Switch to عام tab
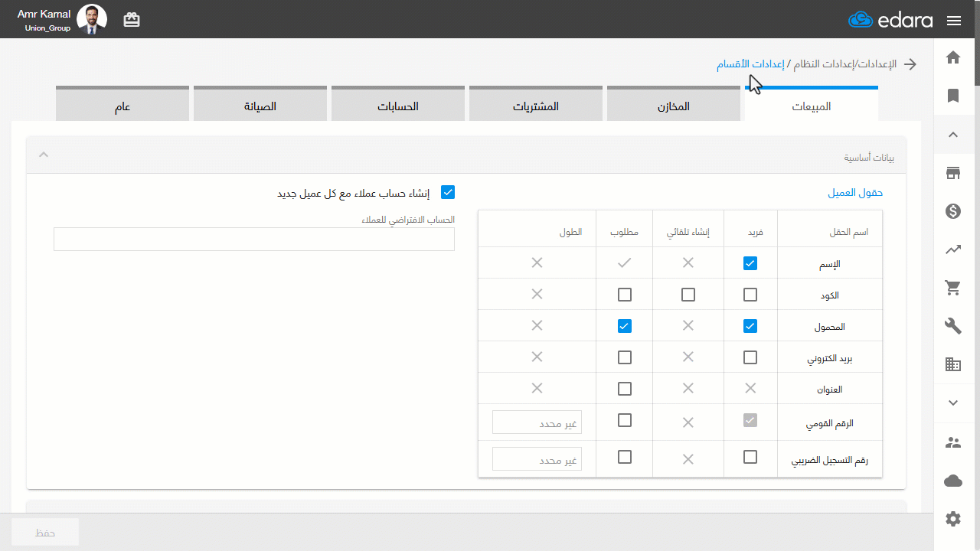Screen dimensions: 980x551 [122, 104]
